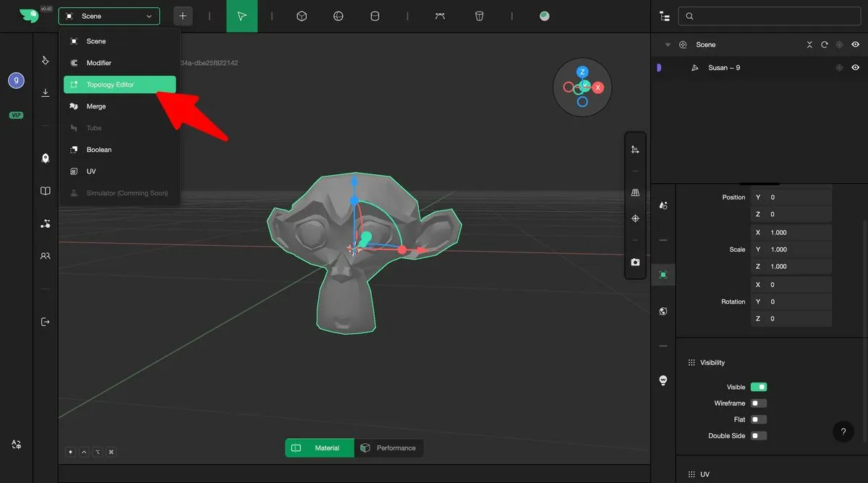
Task: Open the download icon in sidebar
Action: [46, 93]
